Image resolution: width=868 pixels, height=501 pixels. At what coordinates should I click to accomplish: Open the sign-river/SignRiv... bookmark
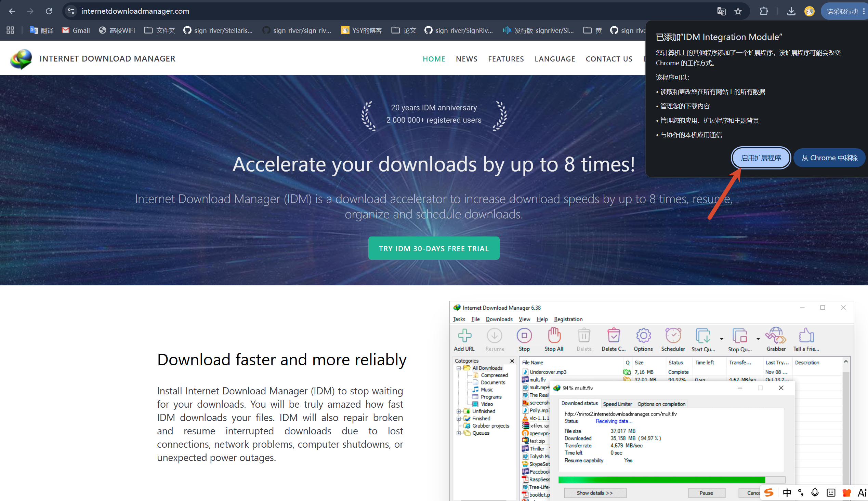(459, 30)
